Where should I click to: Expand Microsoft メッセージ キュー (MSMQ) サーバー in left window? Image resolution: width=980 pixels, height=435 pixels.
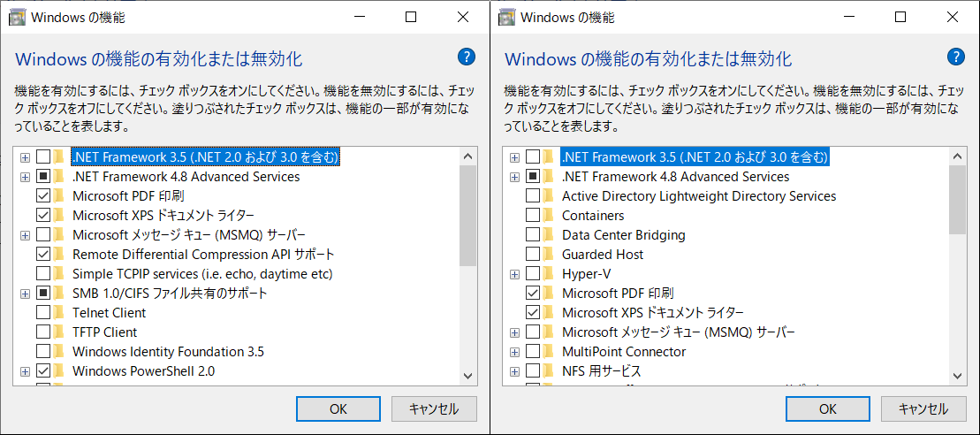pyautogui.click(x=25, y=235)
